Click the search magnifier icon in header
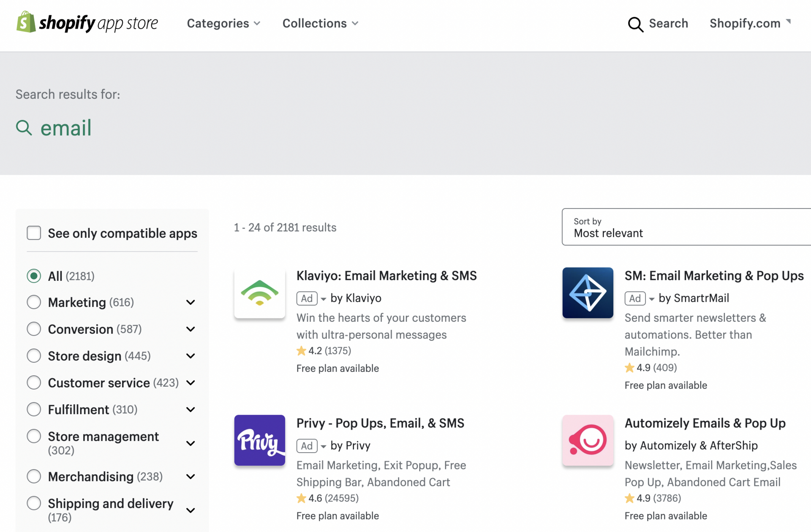This screenshot has height=532, width=811. (x=635, y=24)
